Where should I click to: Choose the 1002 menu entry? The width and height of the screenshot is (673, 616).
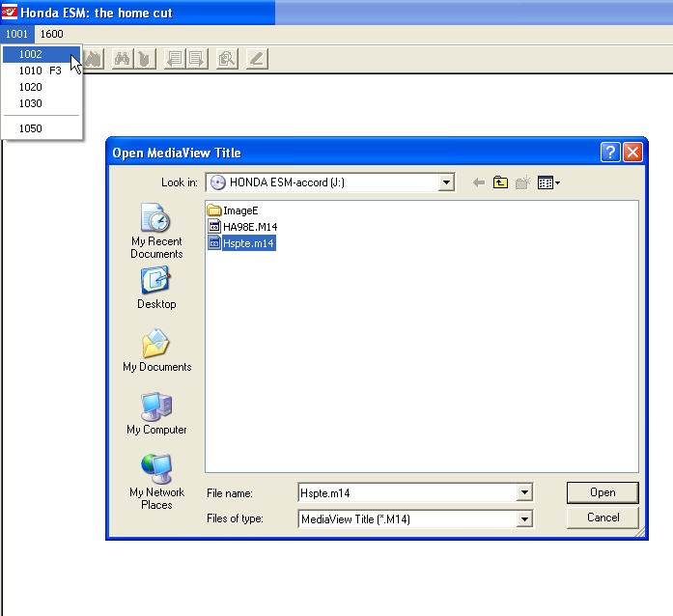(x=42, y=54)
